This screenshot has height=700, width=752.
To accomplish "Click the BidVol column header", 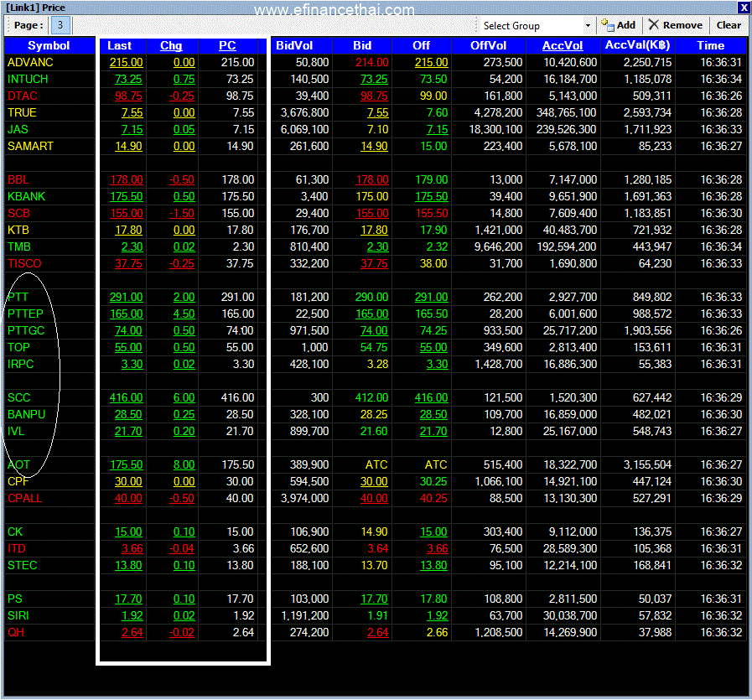I will point(294,45).
